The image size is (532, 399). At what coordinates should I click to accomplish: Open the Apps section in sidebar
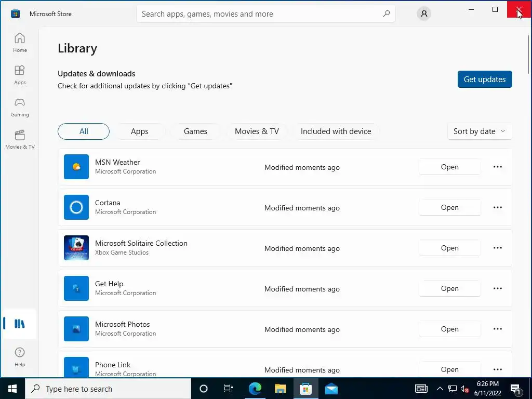coord(20,75)
